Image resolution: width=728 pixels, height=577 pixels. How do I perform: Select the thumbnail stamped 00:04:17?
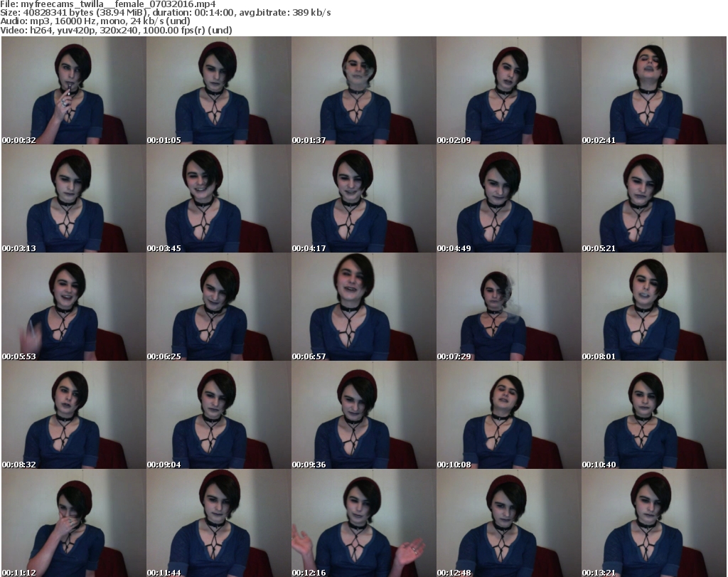click(364, 198)
